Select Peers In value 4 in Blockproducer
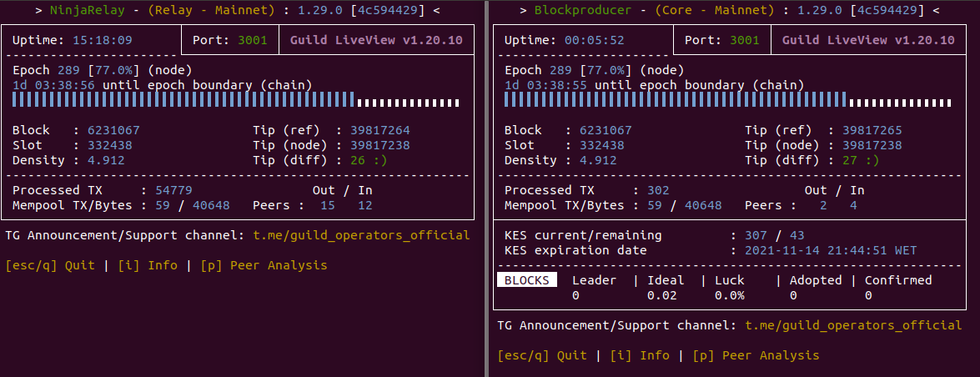 [854, 205]
